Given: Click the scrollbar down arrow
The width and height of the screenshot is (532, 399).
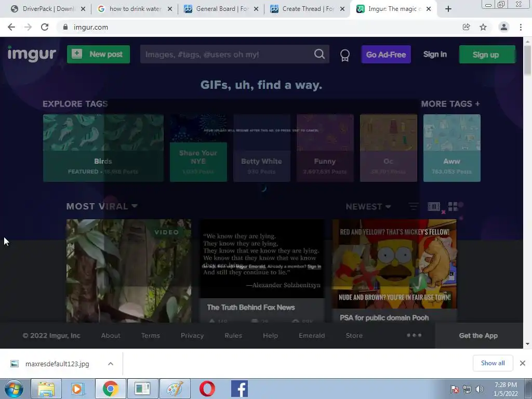Looking at the screenshot, I should tap(528, 344).
